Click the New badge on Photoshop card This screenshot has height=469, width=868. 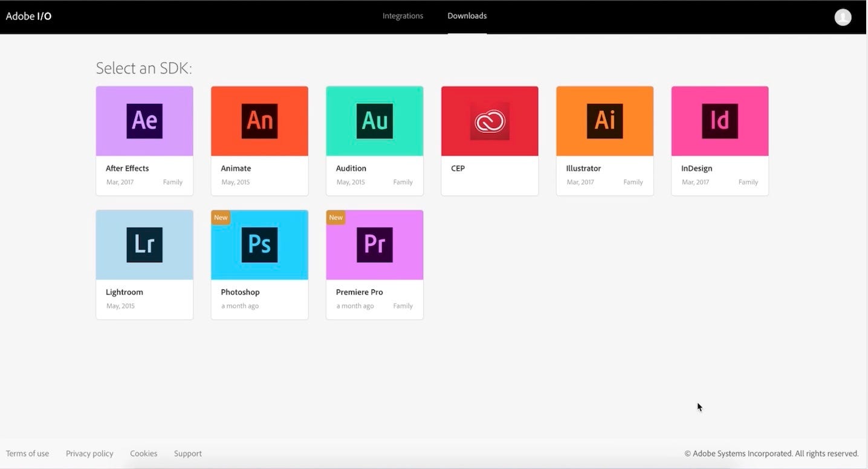tap(221, 218)
